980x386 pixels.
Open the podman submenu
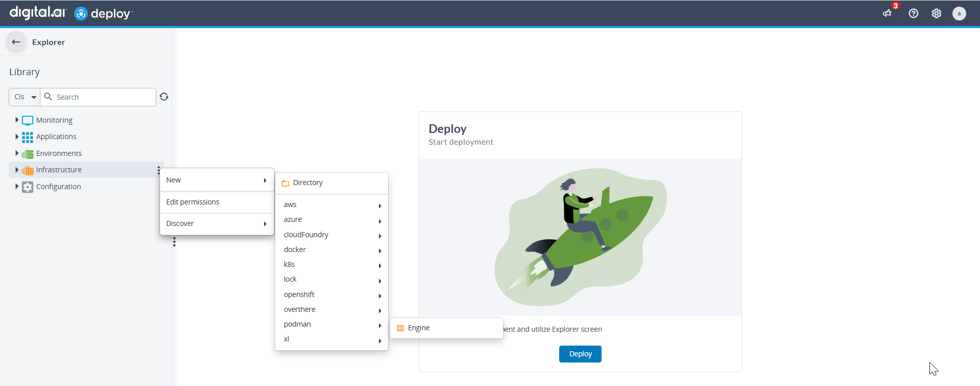pyautogui.click(x=331, y=324)
